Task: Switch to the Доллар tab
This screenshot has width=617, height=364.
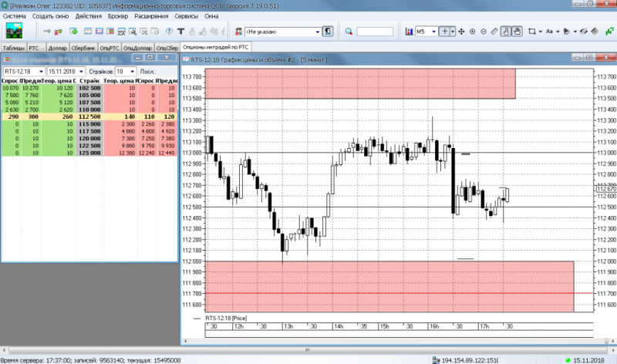Action: click(57, 48)
